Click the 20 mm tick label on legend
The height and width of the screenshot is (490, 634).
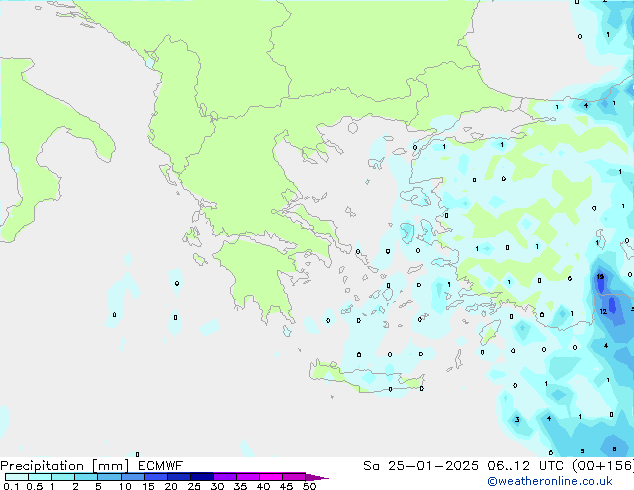[x=171, y=486]
